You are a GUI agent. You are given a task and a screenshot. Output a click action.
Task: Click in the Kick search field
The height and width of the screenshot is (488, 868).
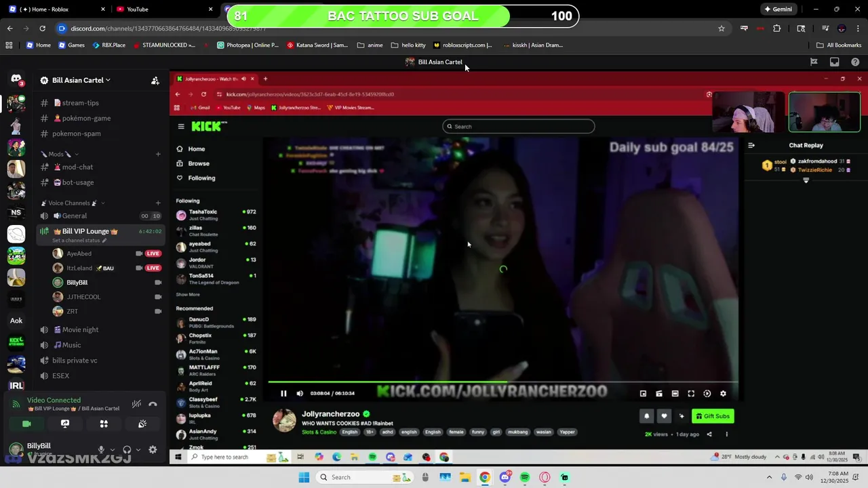pos(519,127)
